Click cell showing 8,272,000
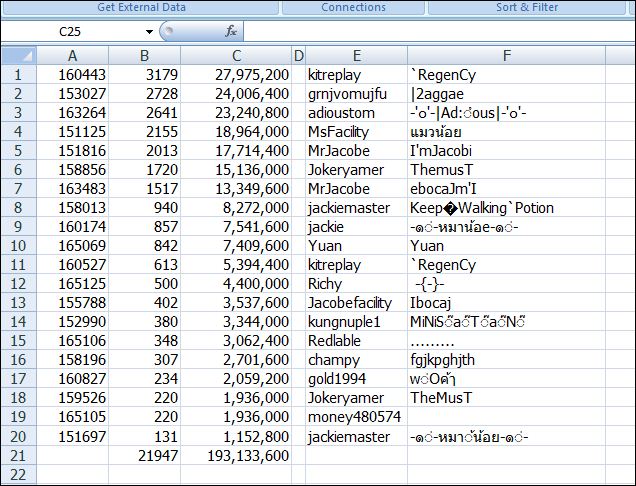 236,208
